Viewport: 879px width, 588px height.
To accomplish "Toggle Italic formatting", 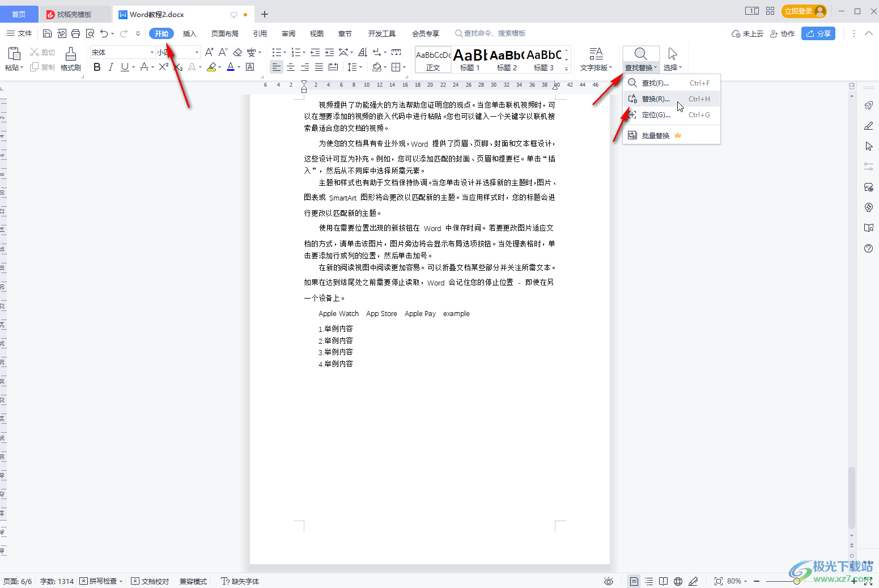I will (111, 67).
